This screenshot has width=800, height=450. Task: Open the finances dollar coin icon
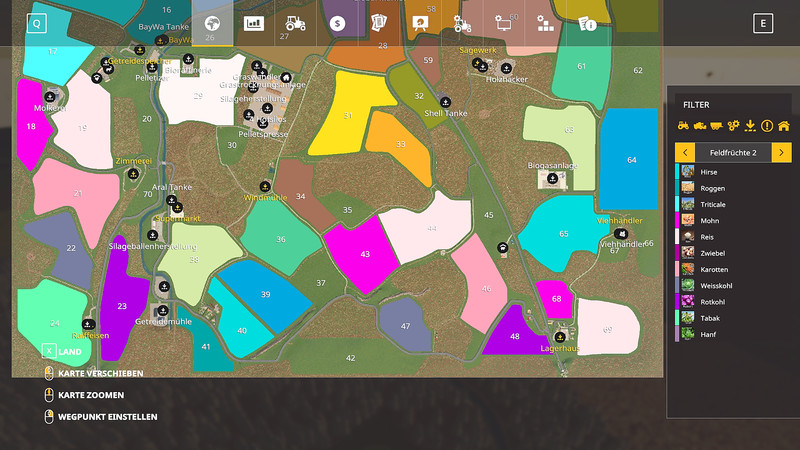337,23
